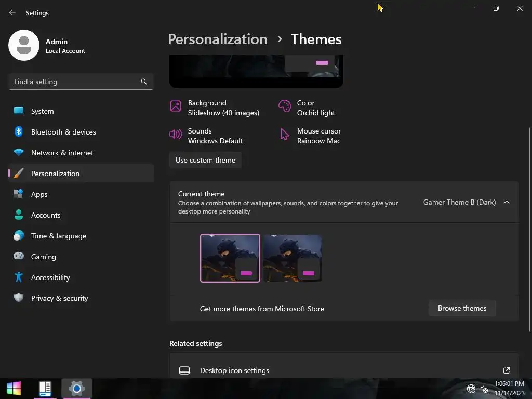This screenshot has height=399, width=532.
Task: Open Time & language settings
Action: 81,236
